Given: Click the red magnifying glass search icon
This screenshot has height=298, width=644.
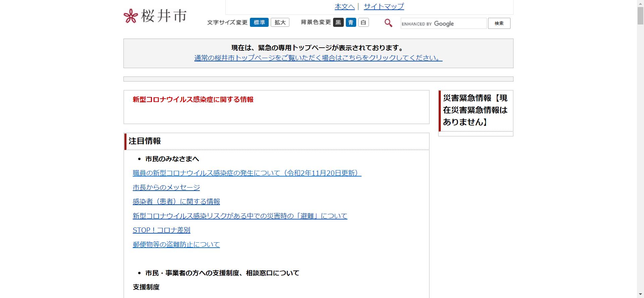Looking at the screenshot, I should pos(388,23).
